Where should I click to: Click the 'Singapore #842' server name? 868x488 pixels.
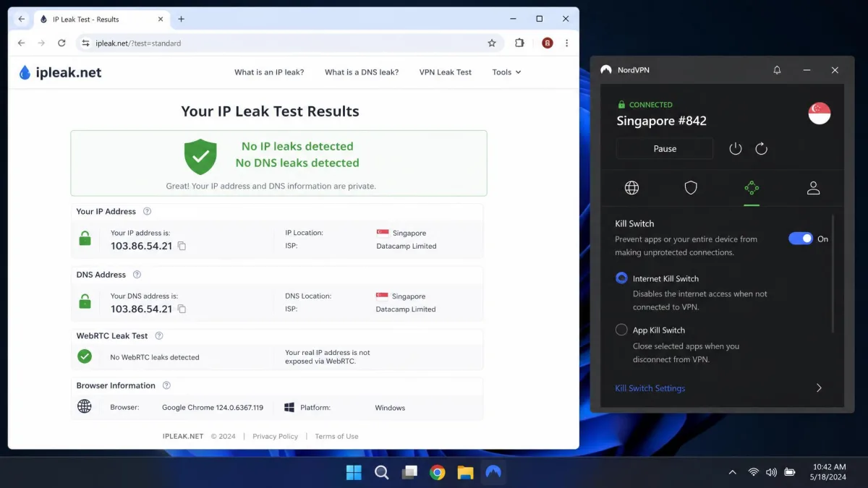tap(661, 121)
